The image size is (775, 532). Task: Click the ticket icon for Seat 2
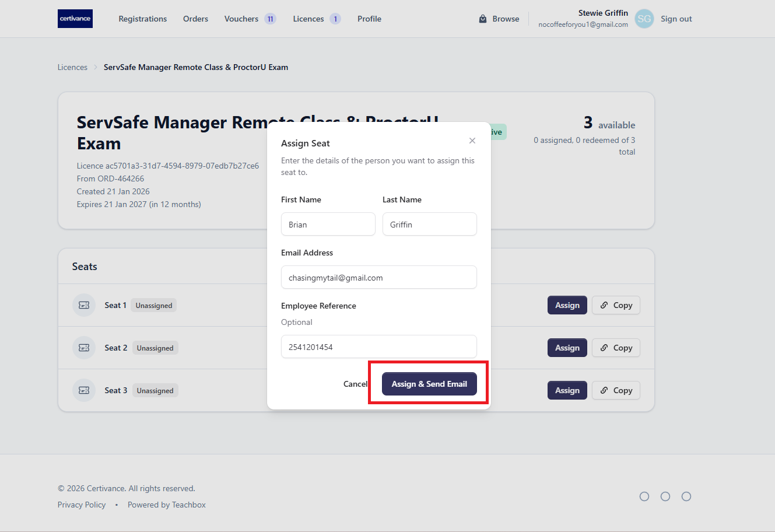pos(84,348)
